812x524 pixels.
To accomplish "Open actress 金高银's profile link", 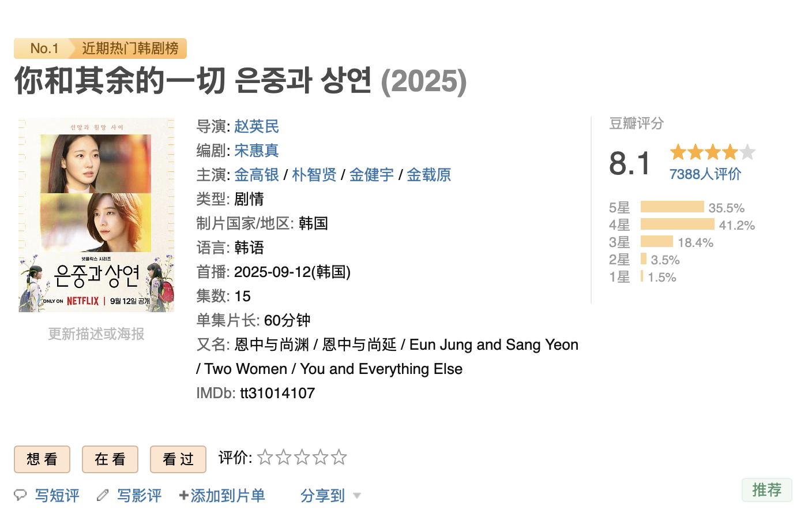I will [x=257, y=175].
